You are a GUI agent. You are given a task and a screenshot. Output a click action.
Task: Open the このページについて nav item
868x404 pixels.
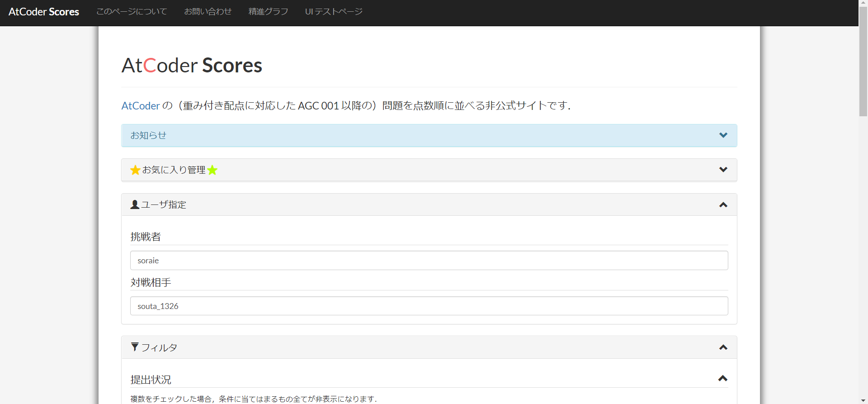[132, 12]
